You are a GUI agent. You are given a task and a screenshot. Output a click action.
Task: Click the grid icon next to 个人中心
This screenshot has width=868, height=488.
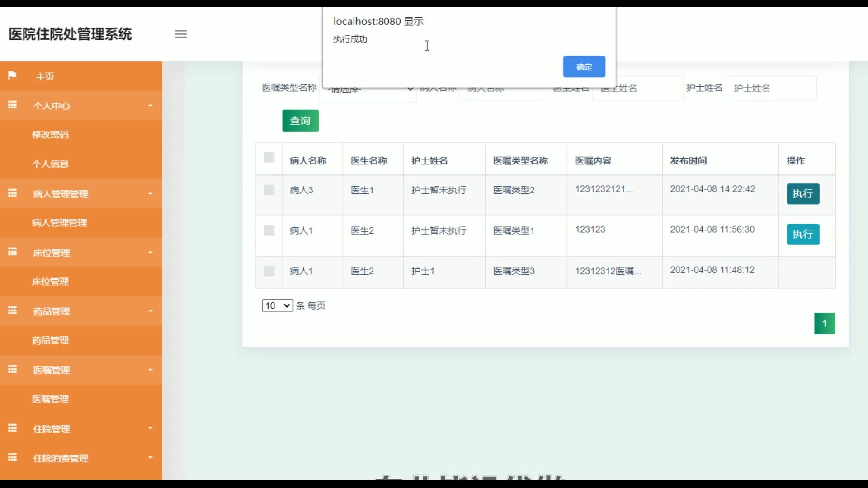(x=12, y=105)
